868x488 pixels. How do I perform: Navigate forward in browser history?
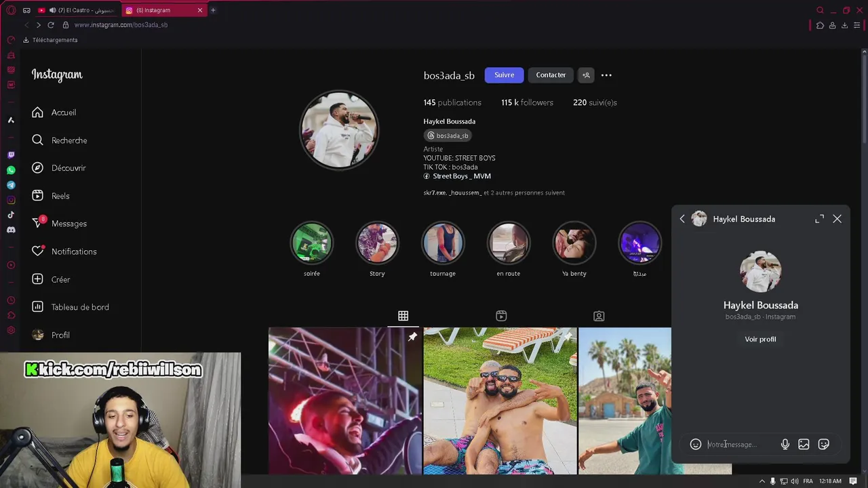(x=38, y=25)
